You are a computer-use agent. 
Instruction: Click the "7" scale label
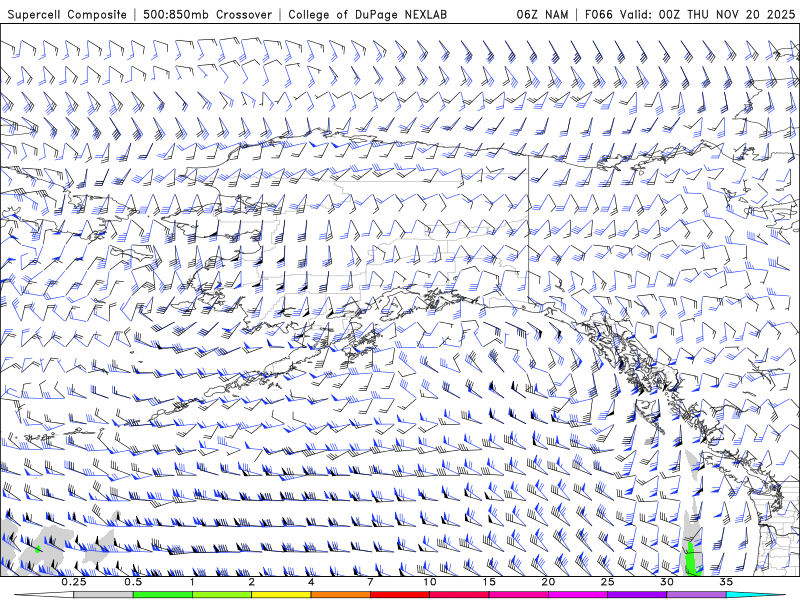[370, 582]
